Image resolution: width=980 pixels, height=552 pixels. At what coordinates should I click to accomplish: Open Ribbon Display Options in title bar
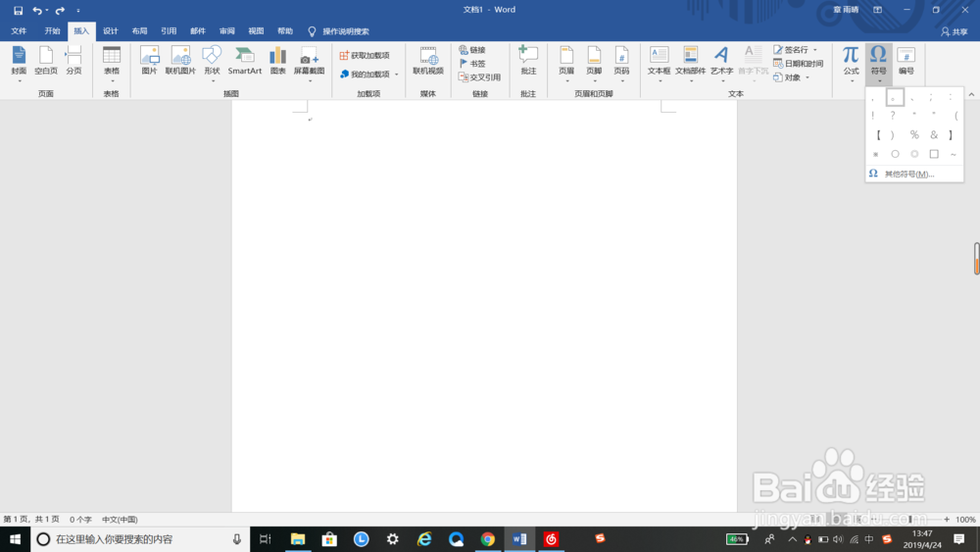(877, 10)
